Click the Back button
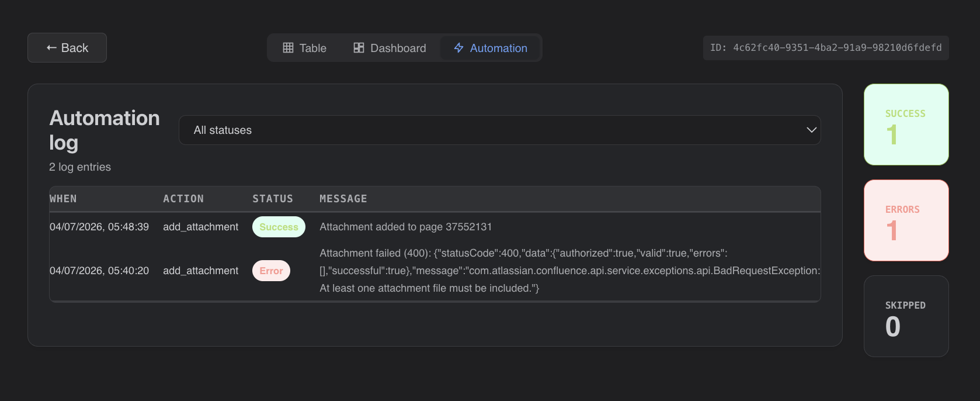 click(67, 48)
